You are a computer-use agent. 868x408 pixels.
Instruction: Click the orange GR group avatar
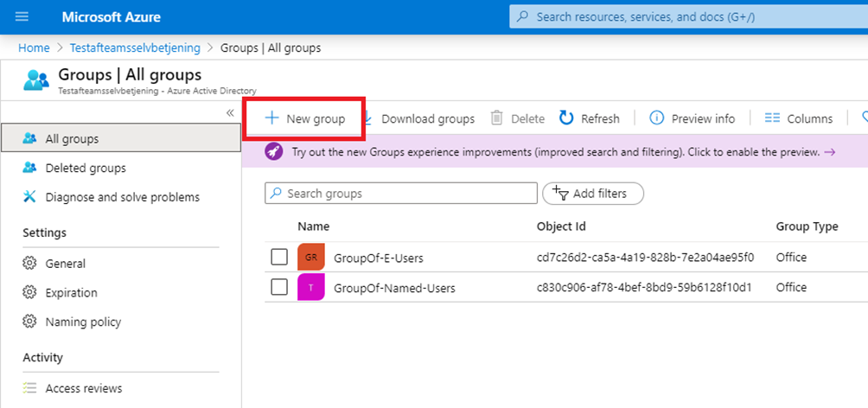311,257
